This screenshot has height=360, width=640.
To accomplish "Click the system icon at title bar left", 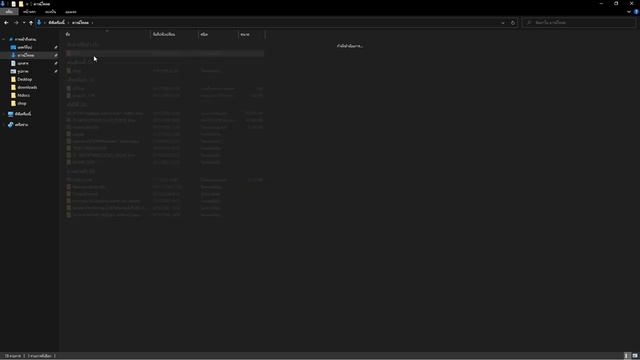I will tap(3, 4).
